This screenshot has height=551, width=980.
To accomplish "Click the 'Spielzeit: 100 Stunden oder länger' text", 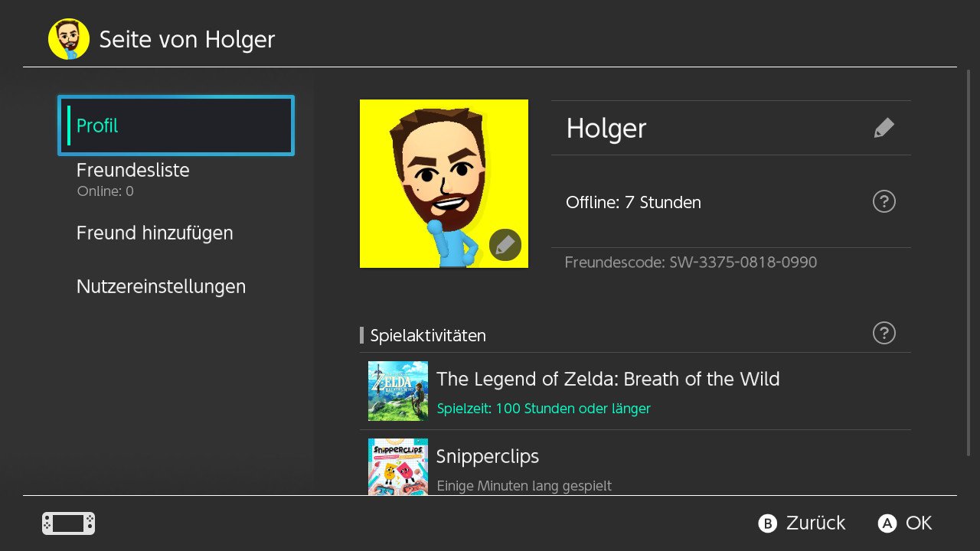I will click(544, 409).
